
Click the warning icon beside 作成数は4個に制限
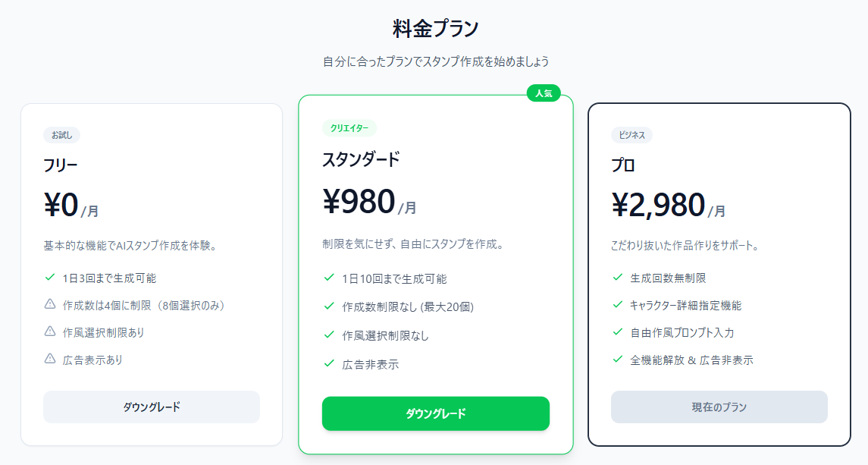point(50,304)
